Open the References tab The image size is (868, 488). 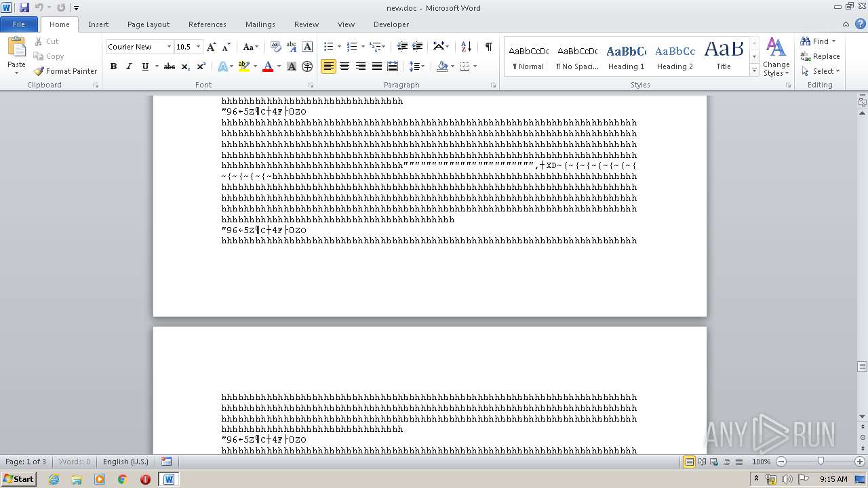pos(208,24)
